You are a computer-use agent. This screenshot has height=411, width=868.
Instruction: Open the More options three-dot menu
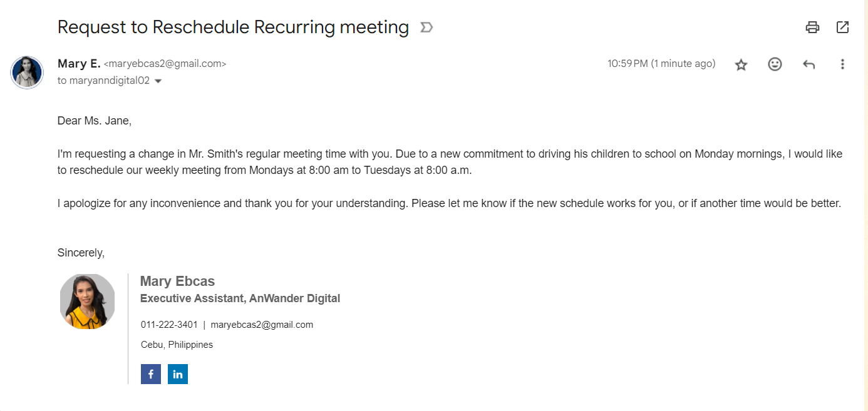pyautogui.click(x=842, y=64)
